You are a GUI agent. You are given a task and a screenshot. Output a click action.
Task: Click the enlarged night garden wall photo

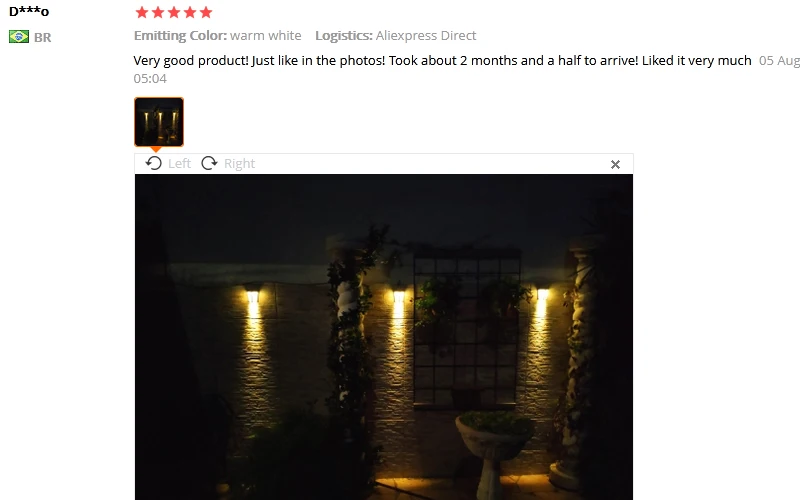click(384, 337)
